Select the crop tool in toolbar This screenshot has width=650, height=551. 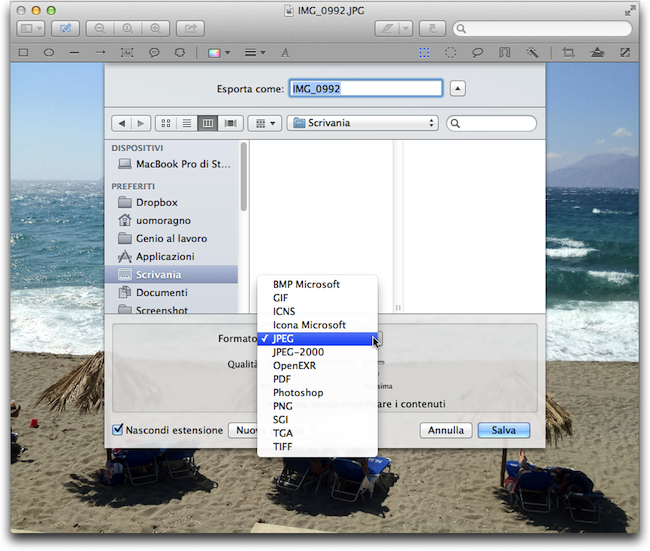pyautogui.click(x=569, y=51)
